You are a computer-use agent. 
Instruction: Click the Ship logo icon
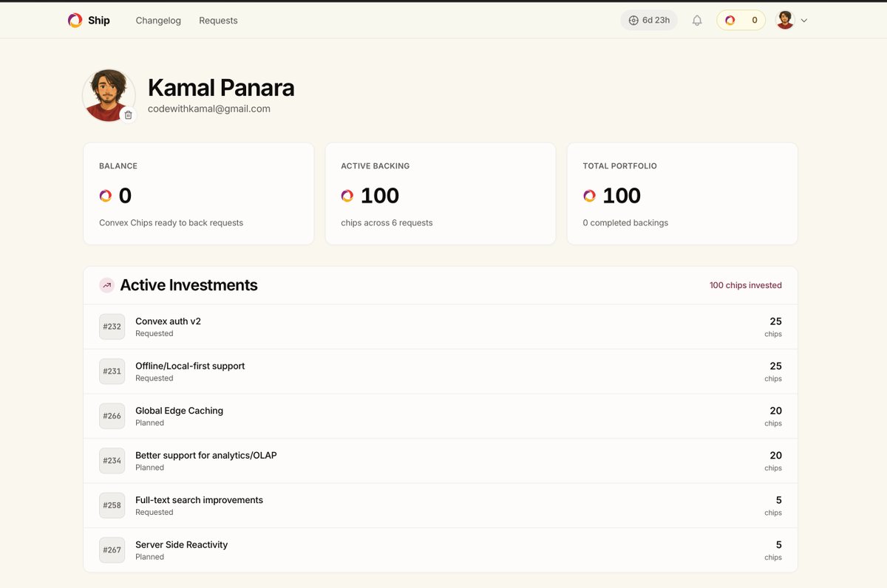75,21
